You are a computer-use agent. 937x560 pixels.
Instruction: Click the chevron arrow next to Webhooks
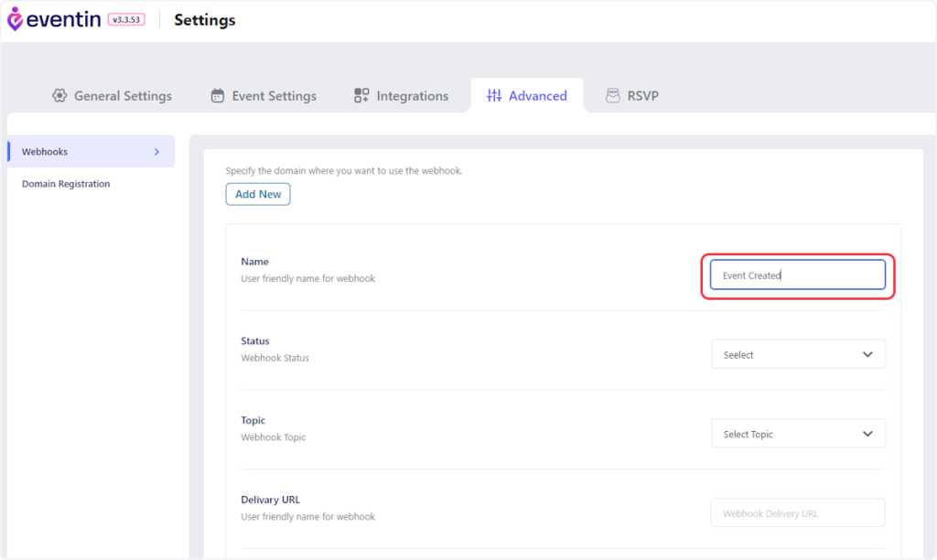(156, 152)
